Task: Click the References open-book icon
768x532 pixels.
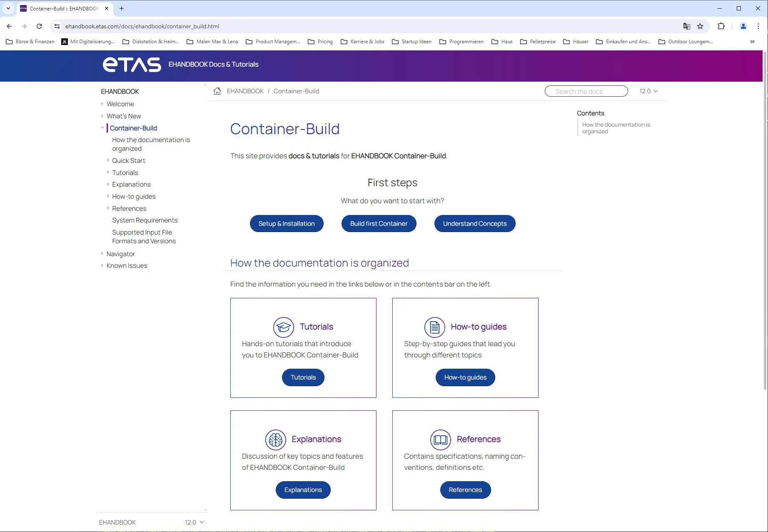Action: point(440,439)
